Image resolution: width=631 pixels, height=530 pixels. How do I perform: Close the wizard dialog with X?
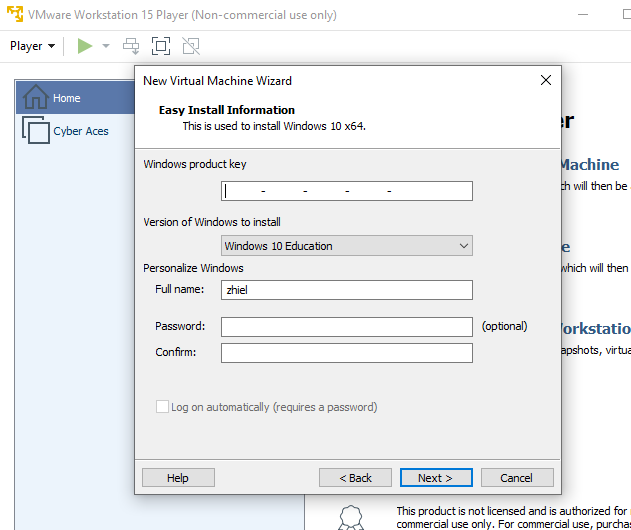tap(546, 80)
